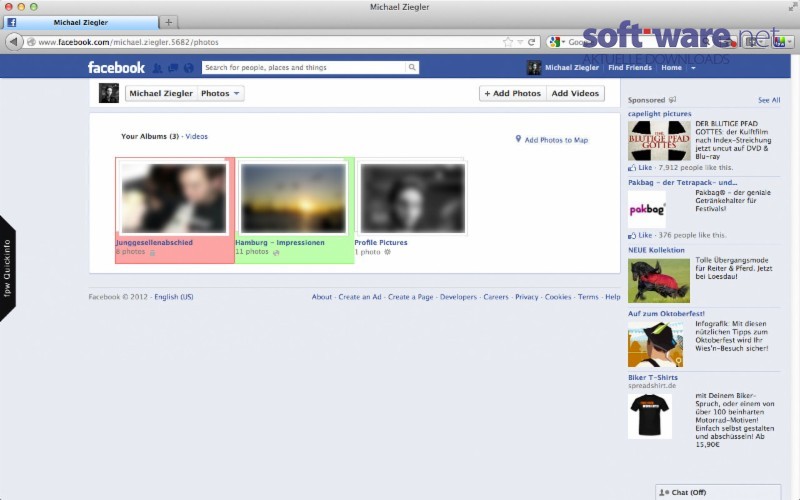Image resolution: width=800 pixels, height=500 pixels.
Task: Click the icon next to the Sponsored heading
Action: click(672, 100)
